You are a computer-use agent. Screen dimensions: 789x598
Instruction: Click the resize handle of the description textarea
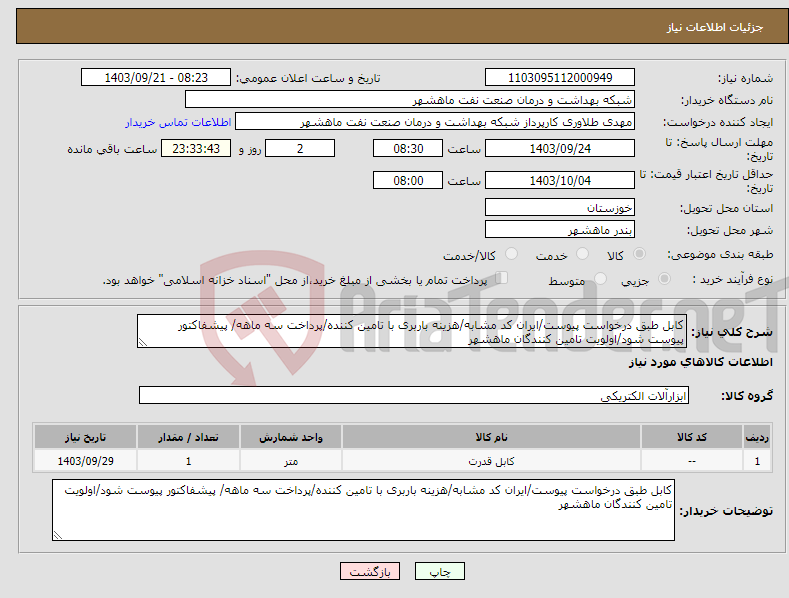pos(143,342)
